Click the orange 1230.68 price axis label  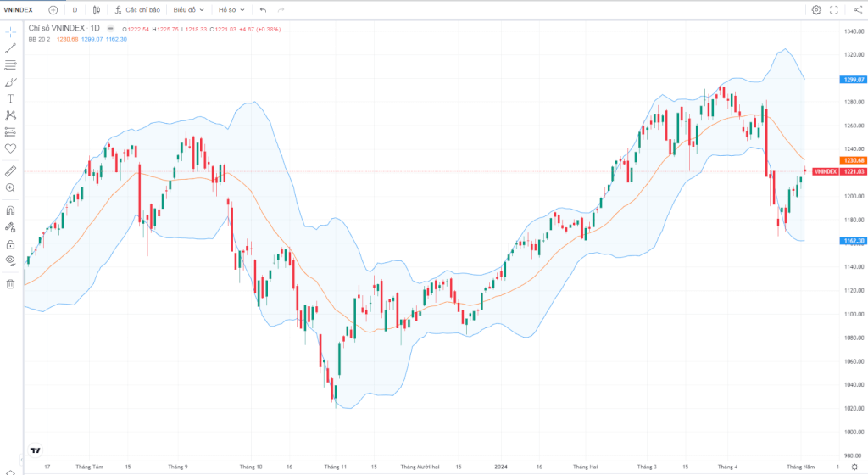(x=853, y=160)
